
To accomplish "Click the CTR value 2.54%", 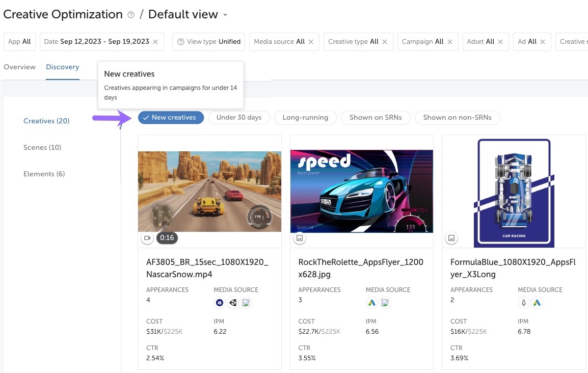I will (x=155, y=358).
